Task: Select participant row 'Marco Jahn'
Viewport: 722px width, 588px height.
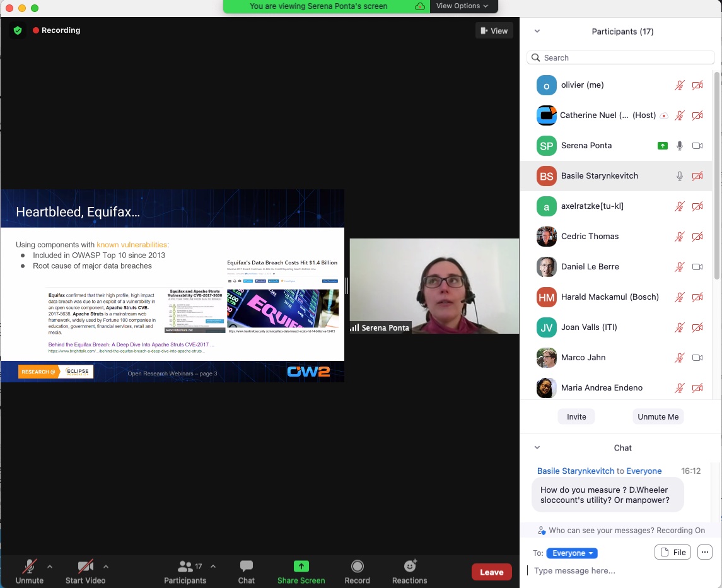Action: (x=617, y=358)
